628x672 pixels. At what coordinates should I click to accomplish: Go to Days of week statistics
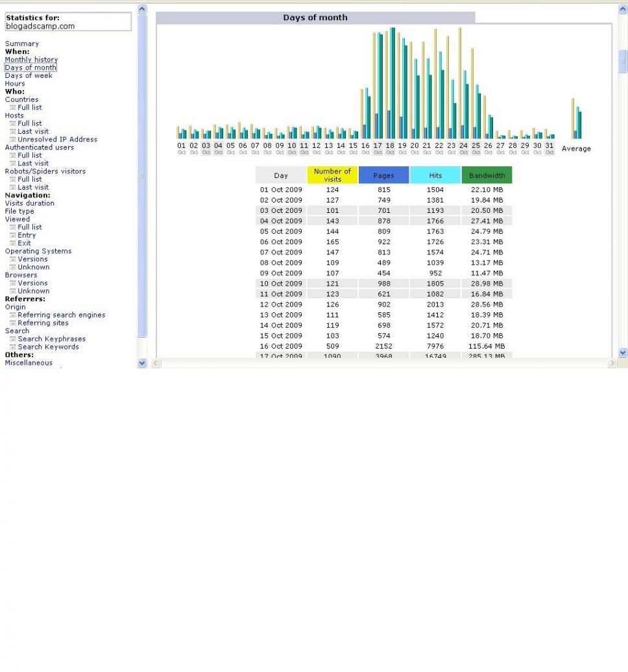tap(29, 76)
